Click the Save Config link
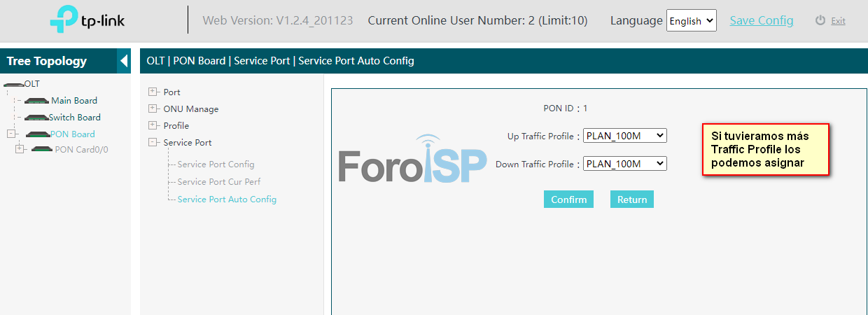This screenshot has width=868, height=315. (x=761, y=20)
